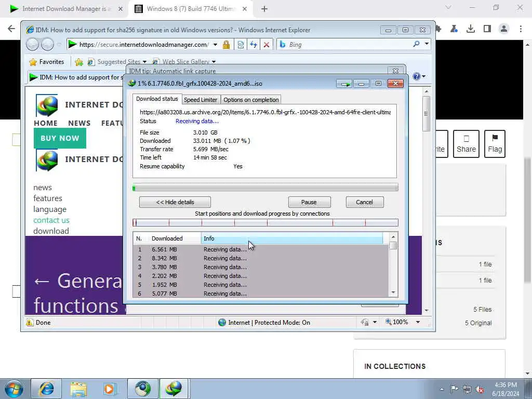Click the network icon in system tray
The width and height of the screenshot is (532, 399).
pyautogui.click(x=467, y=389)
